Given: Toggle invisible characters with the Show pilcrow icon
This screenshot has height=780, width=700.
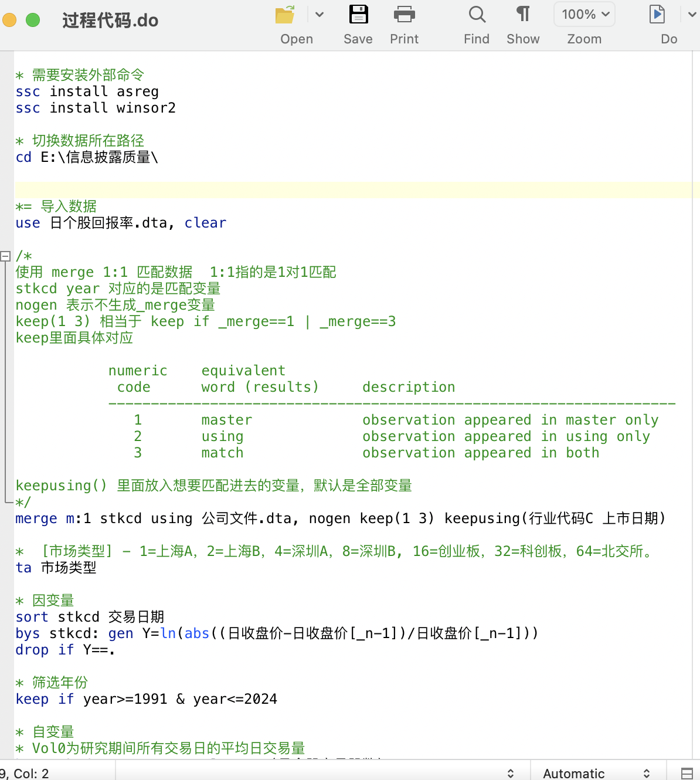Looking at the screenshot, I should click(x=523, y=15).
